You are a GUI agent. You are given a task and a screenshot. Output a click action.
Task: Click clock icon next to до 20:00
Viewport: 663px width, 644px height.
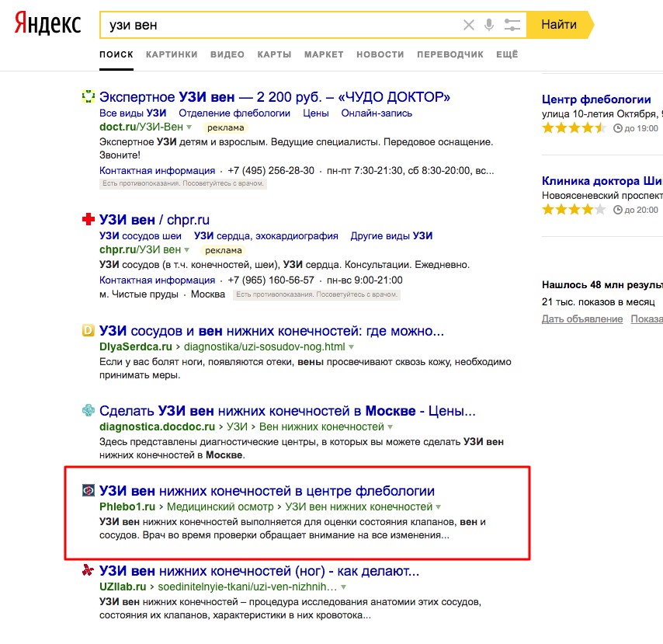pos(618,210)
